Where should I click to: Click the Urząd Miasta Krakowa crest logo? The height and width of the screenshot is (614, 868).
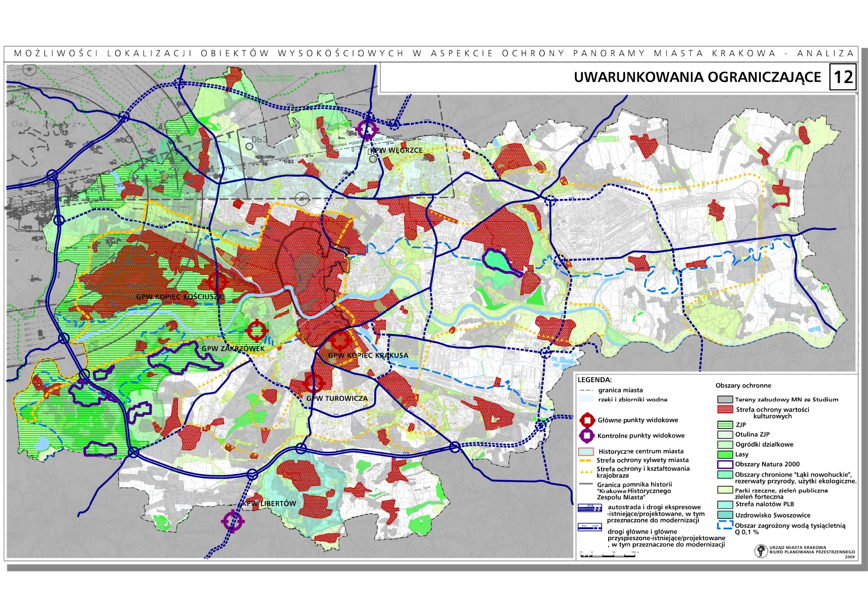click(761, 551)
